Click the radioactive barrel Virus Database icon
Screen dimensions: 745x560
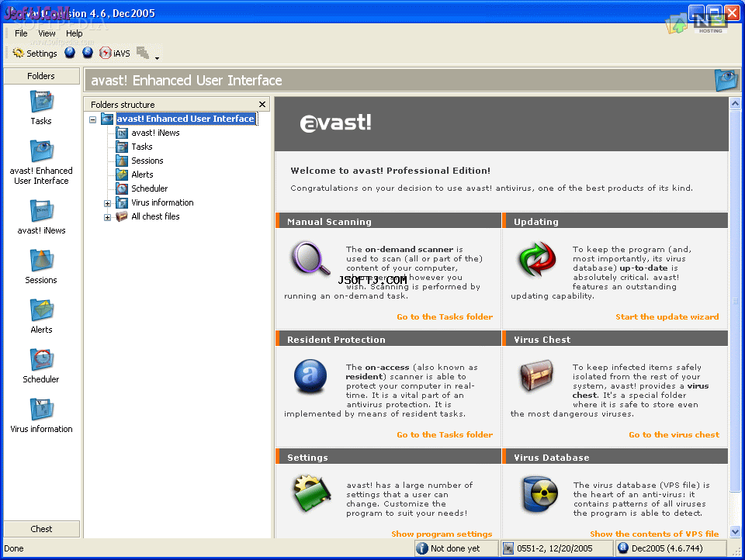pyautogui.click(x=540, y=494)
